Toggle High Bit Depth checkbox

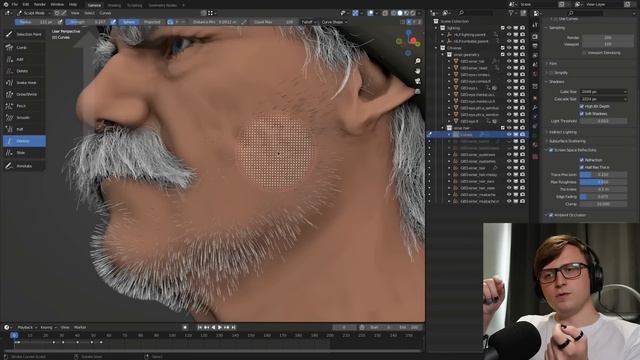pos(582,106)
